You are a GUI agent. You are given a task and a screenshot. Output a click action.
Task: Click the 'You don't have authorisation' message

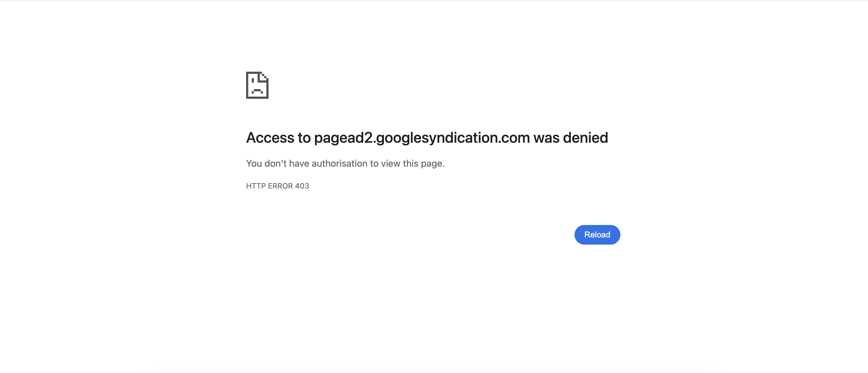tap(345, 164)
